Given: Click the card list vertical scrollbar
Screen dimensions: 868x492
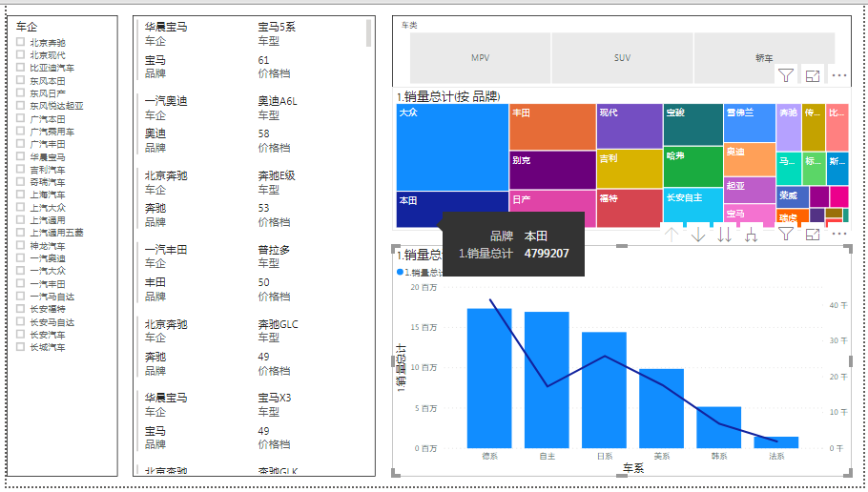Looking at the screenshot, I should (x=369, y=33).
